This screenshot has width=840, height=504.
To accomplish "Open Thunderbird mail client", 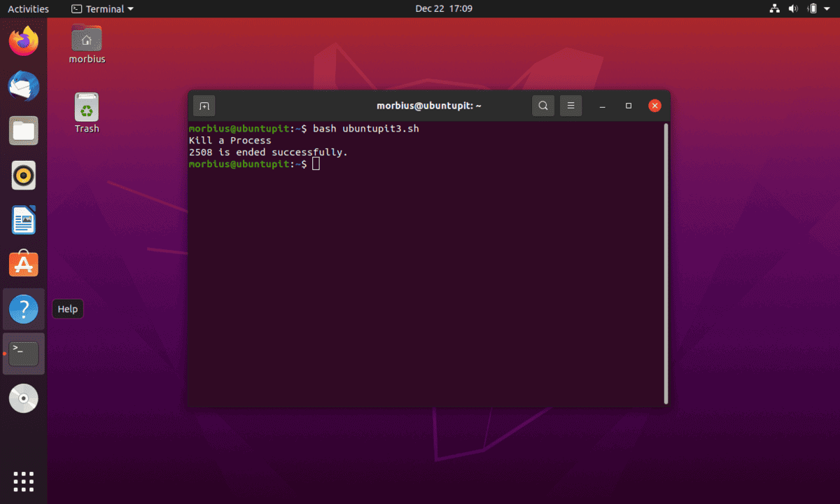I will click(23, 86).
